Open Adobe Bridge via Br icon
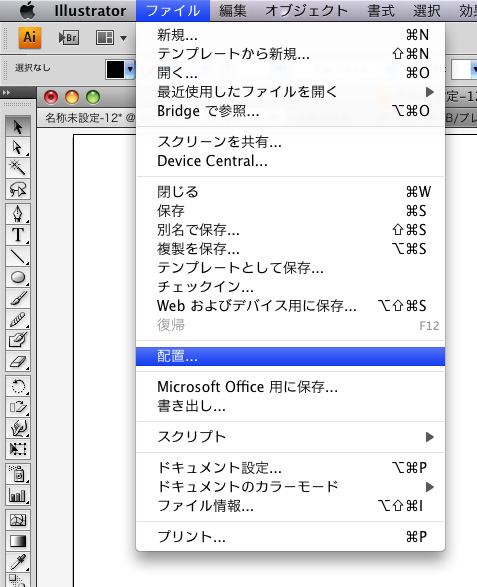Viewport: 477px width, 587px height. (x=69, y=38)
